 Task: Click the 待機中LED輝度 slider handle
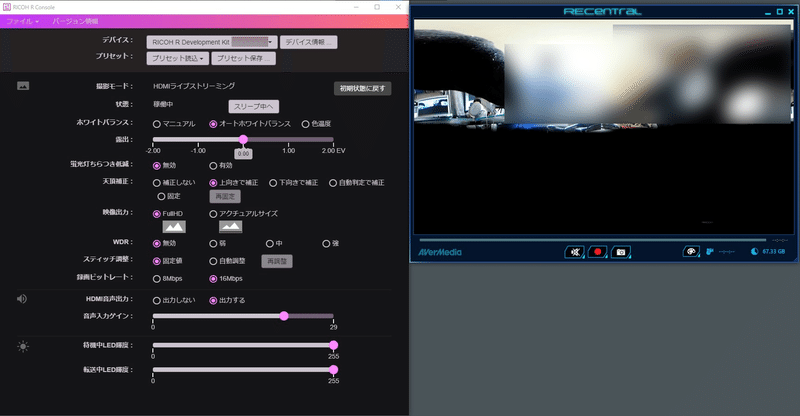[334, 345]
